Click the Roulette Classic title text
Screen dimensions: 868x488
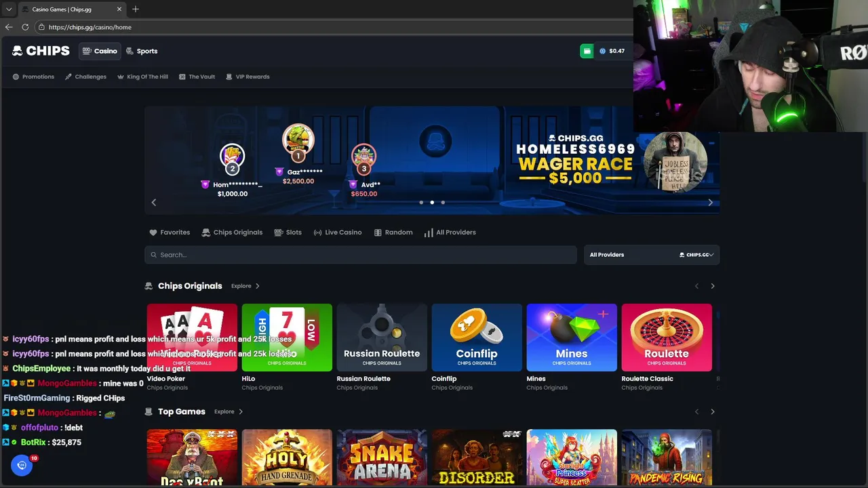point(648,379)
